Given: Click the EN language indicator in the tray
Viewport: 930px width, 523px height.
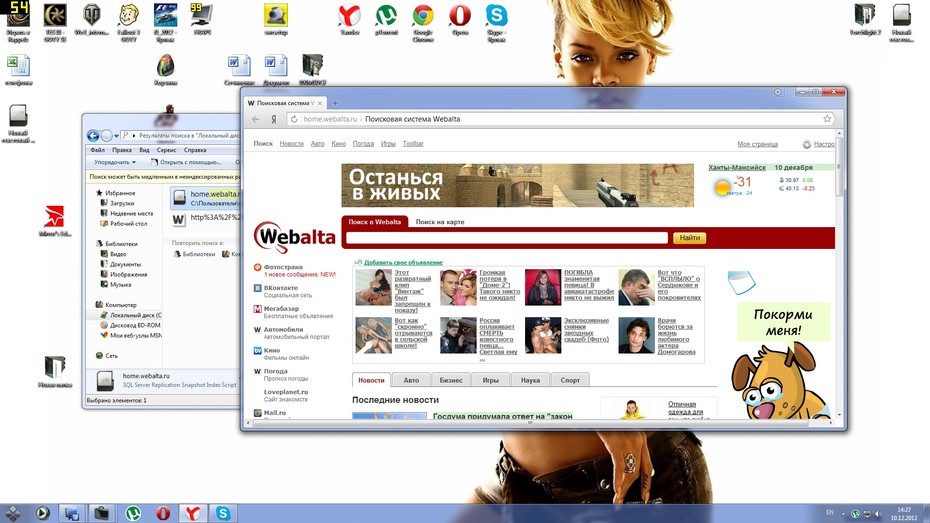Looking at the screenshot, I should click(x=830, y=512).
